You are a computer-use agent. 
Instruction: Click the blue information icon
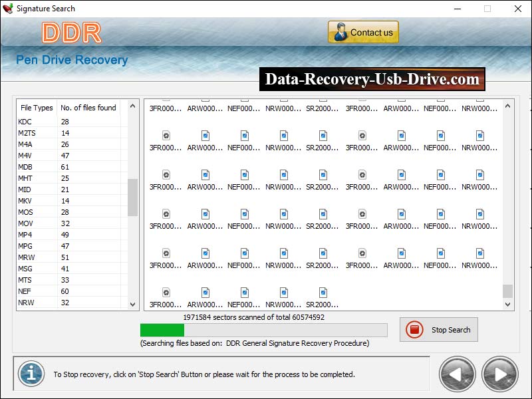(x=31, y=374)
